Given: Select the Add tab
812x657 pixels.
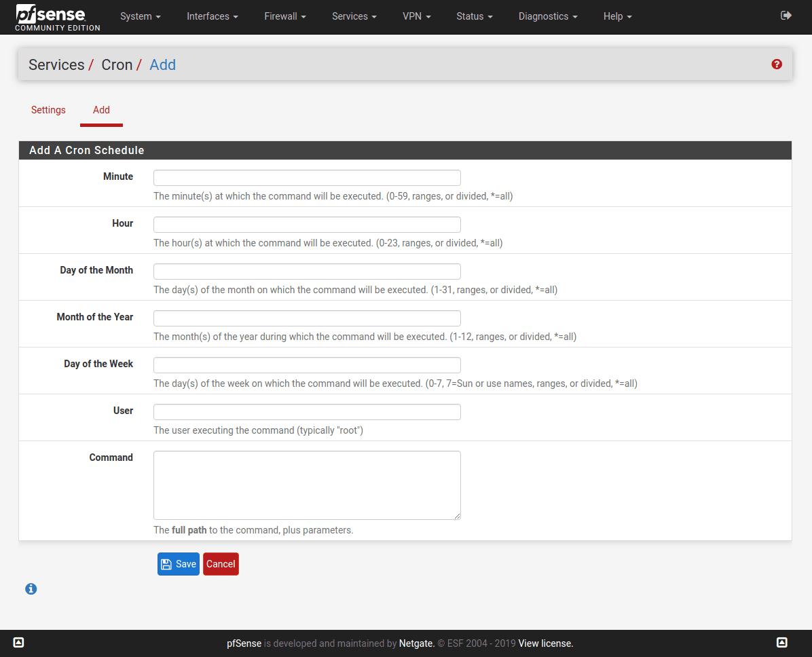Looking at the screenshot, I should [x=101, y=110].
